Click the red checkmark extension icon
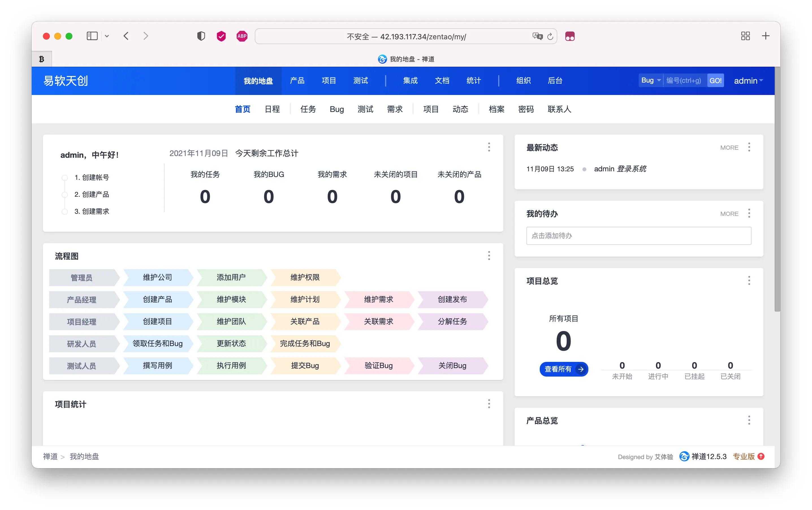The image size is (812, 510). click(221, 36)
